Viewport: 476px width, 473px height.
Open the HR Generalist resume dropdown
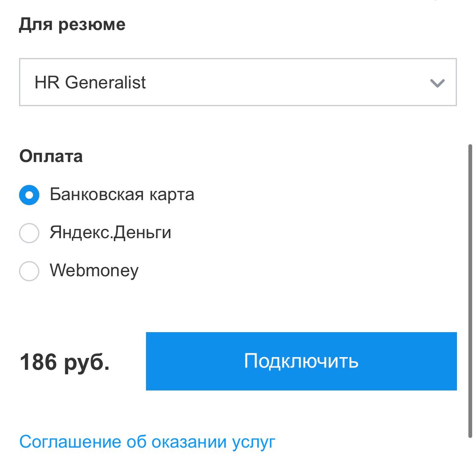pyautogui.click(x=237, y=82)
